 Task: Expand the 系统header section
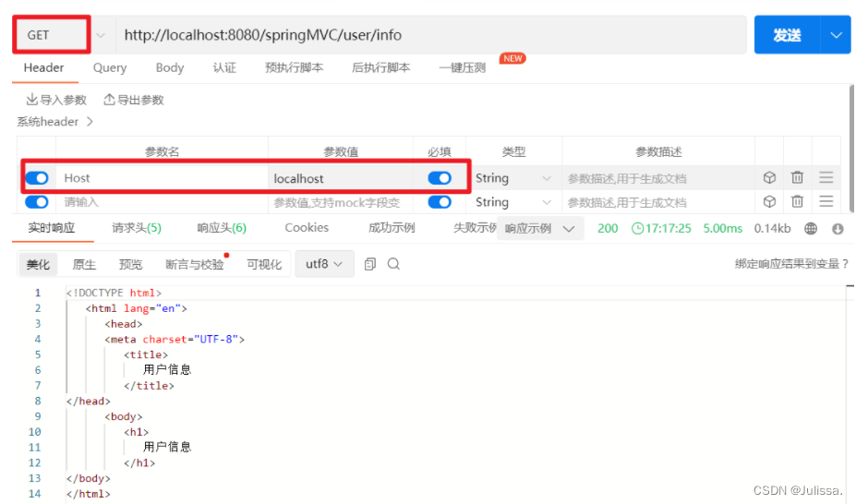(54, 122)
